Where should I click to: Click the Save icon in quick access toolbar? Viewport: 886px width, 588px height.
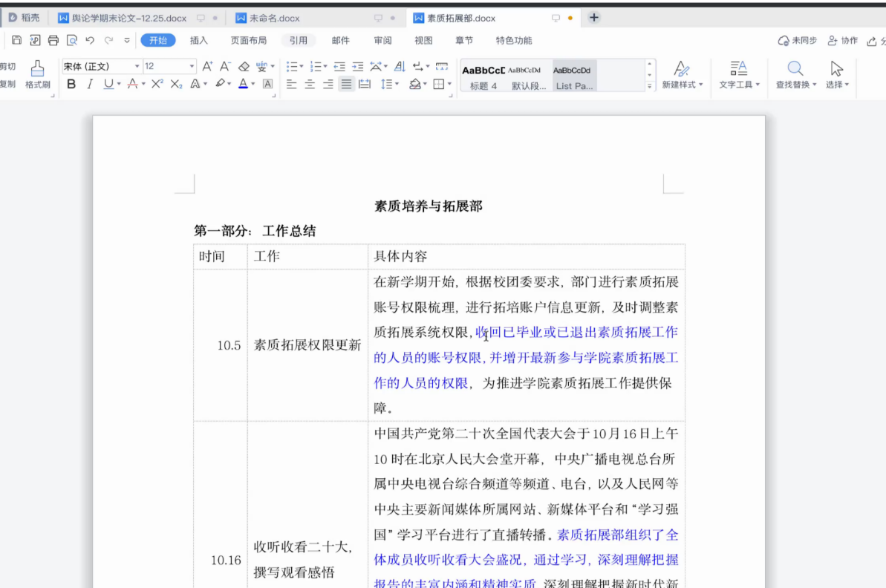[x=16, y=40]
